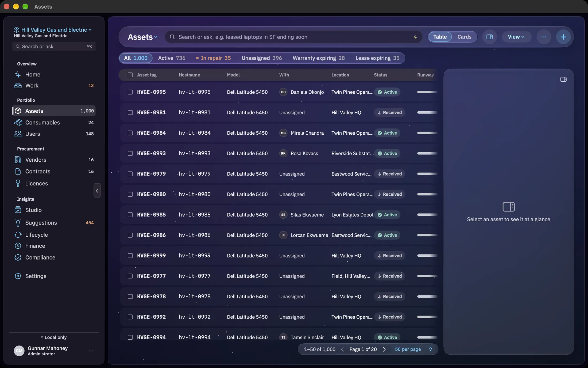Open the Lifecycle page
Viewport: 588px width, 368px height.
(54, 235)
